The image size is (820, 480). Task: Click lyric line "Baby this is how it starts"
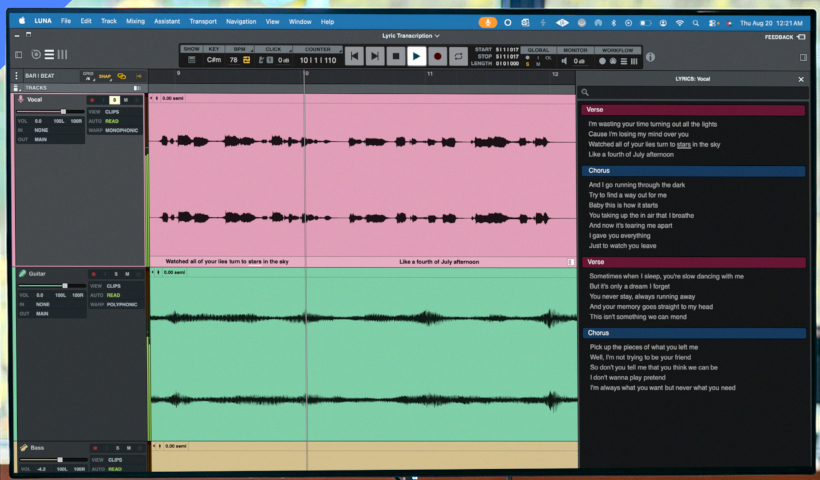pos(623,205)
